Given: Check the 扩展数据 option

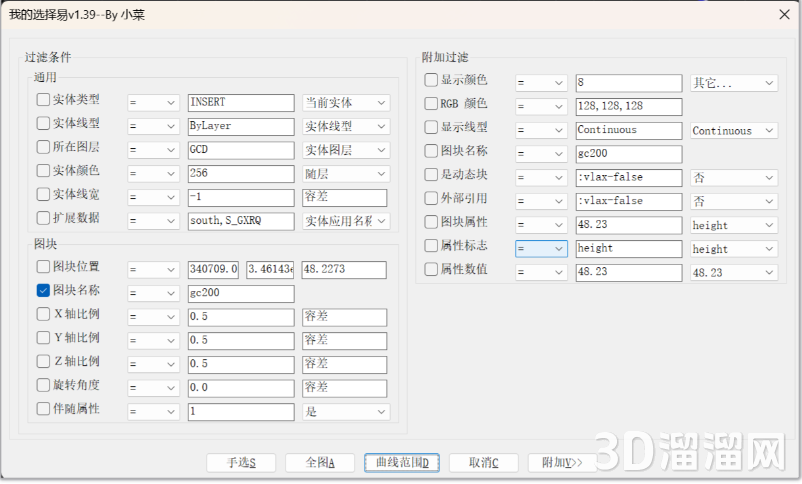Looking at the screenshot, I should 43,218.
